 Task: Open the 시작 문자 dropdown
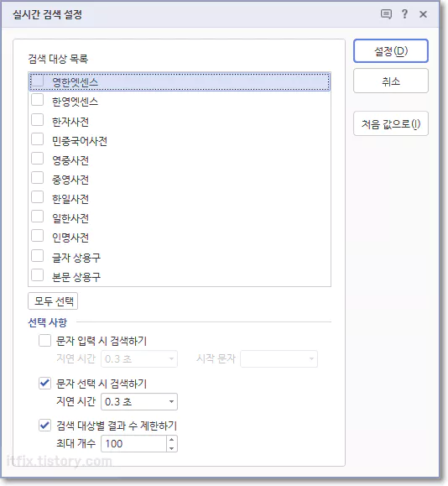[x=279, y=359]
